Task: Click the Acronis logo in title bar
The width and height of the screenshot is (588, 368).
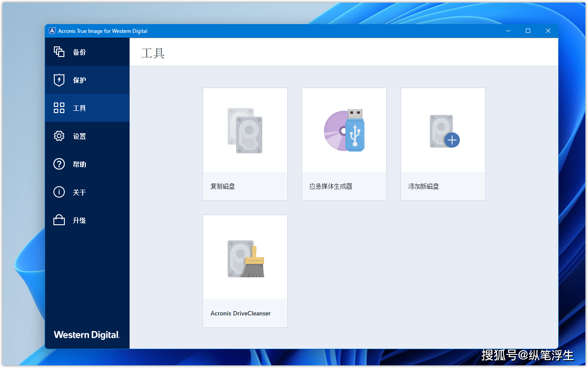Action: tap(52, 31)
